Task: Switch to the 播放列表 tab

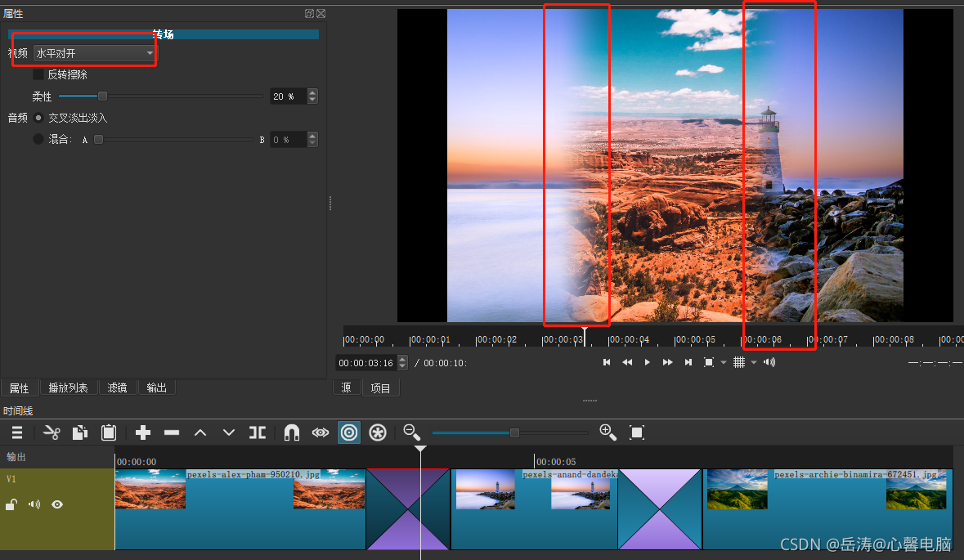Action: coord(68,388)
